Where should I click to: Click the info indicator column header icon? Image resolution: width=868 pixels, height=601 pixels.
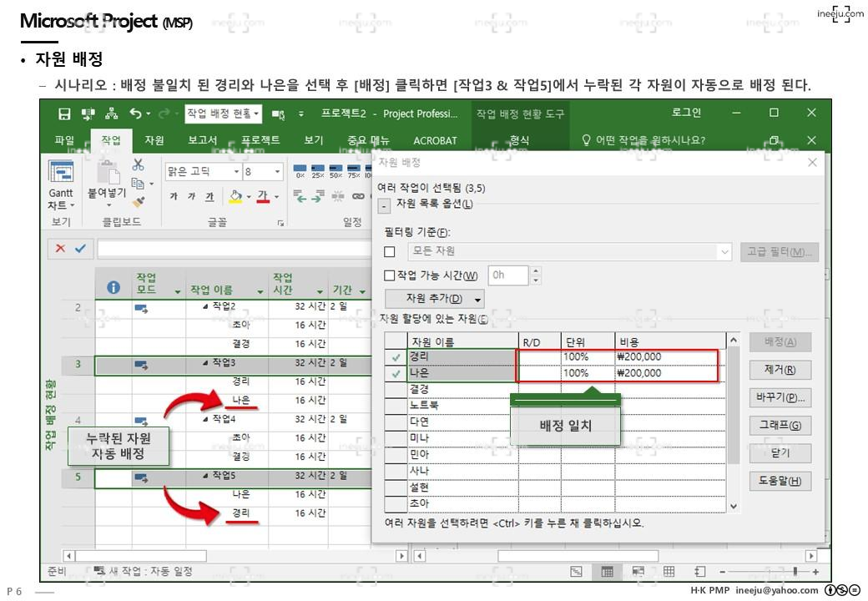(113, 288)
